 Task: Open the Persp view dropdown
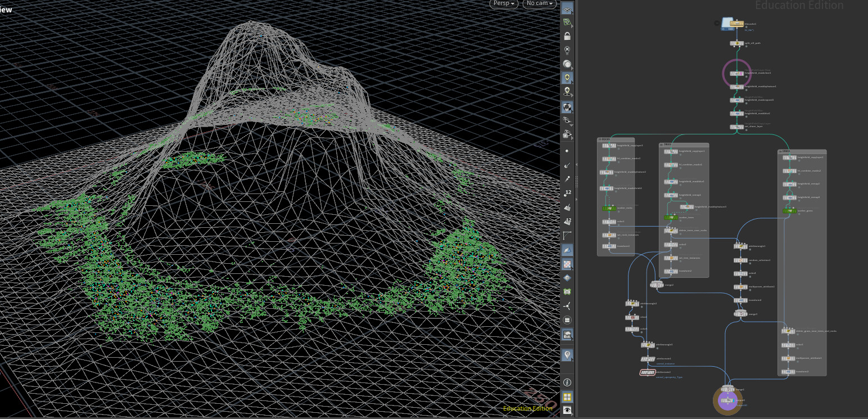pyautogui.click(x=503, y=3)
